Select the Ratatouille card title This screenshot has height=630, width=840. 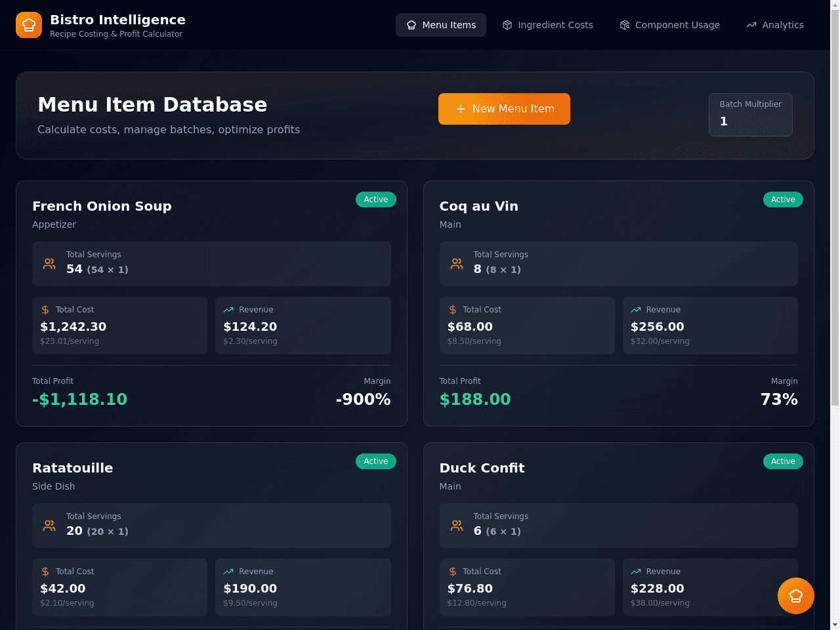73,468
